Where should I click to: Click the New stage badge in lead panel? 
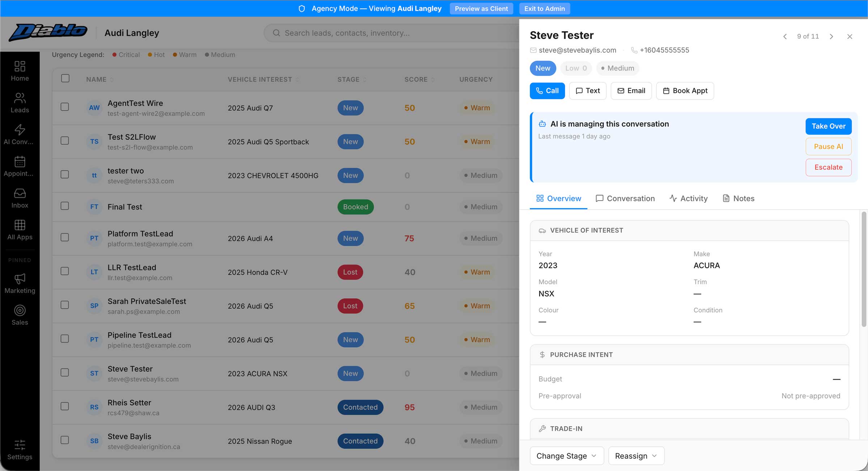coord(543,68)
